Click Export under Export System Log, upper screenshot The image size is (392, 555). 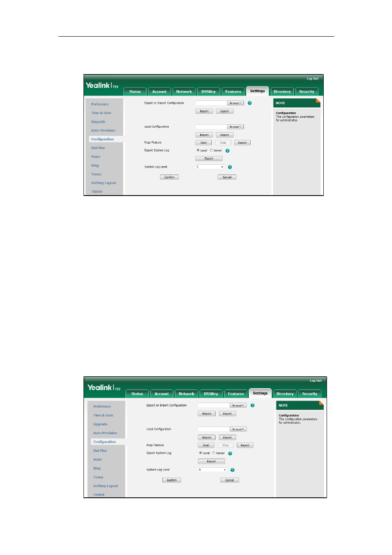(209, 159)
